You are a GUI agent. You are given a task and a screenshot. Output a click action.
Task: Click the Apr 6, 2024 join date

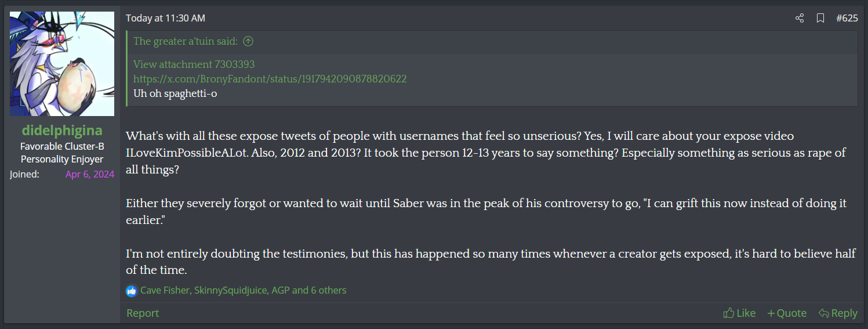(x=90, y=174)
